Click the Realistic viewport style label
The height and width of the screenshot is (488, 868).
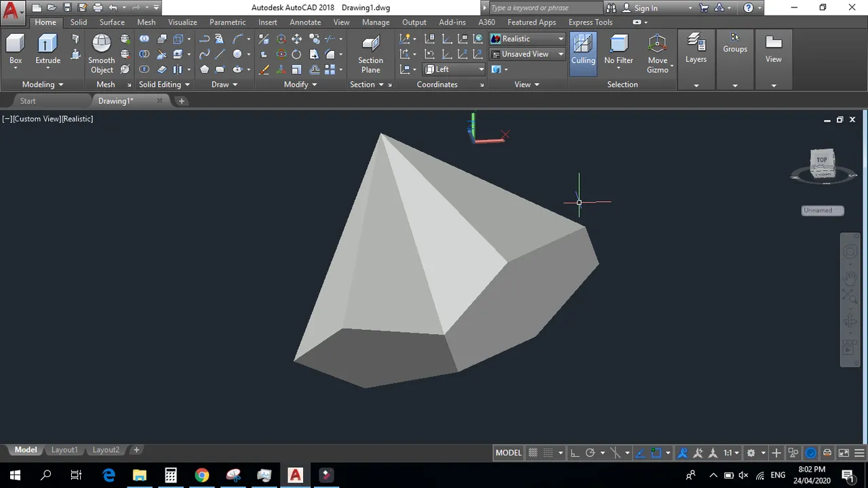pos(78,119)
